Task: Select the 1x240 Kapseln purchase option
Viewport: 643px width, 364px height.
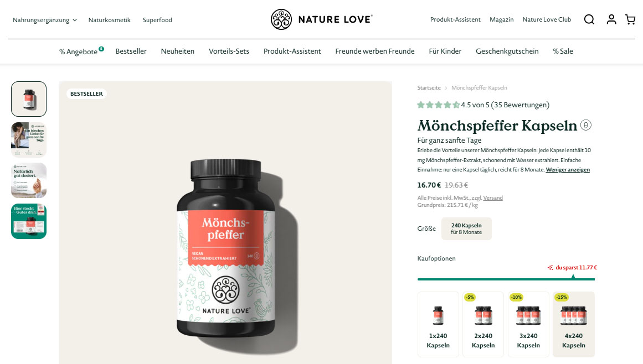Action: coord(438,324)
